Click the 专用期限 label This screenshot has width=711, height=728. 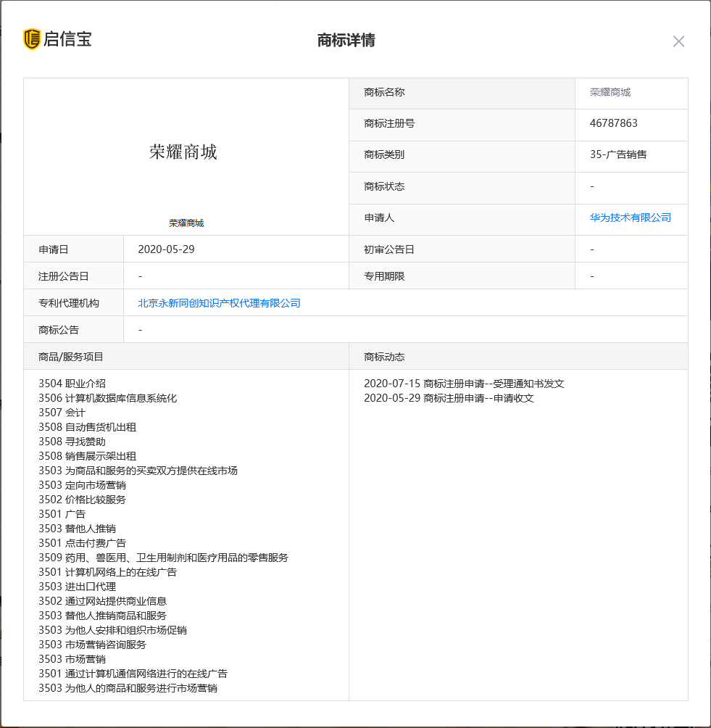(x=384, y=276)
